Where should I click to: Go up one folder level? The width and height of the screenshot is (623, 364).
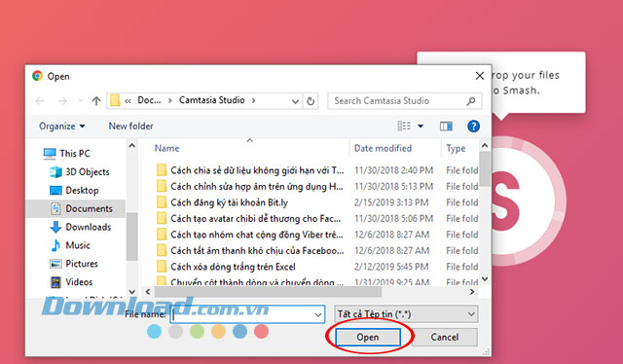coord(96,101)
